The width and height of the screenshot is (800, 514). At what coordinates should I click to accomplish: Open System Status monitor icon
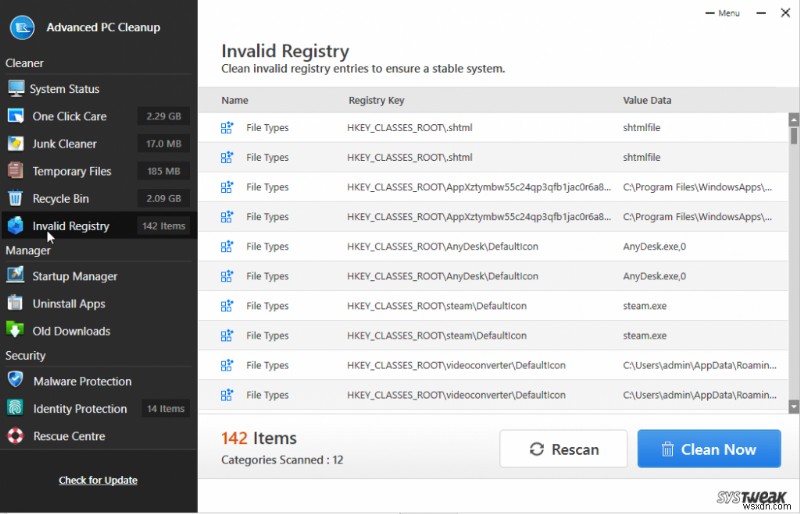coord(16,88)
